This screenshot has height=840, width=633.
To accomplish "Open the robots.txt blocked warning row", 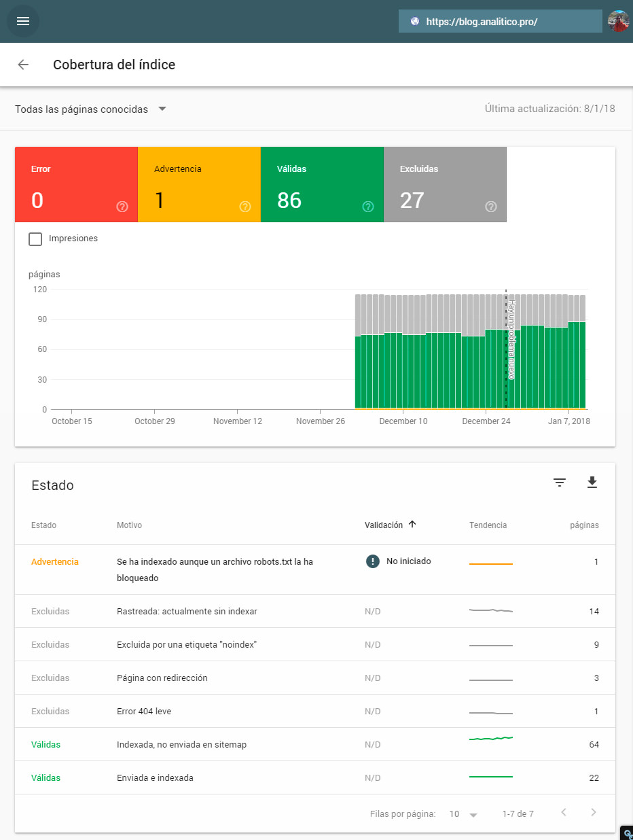I will coord(315,570).
